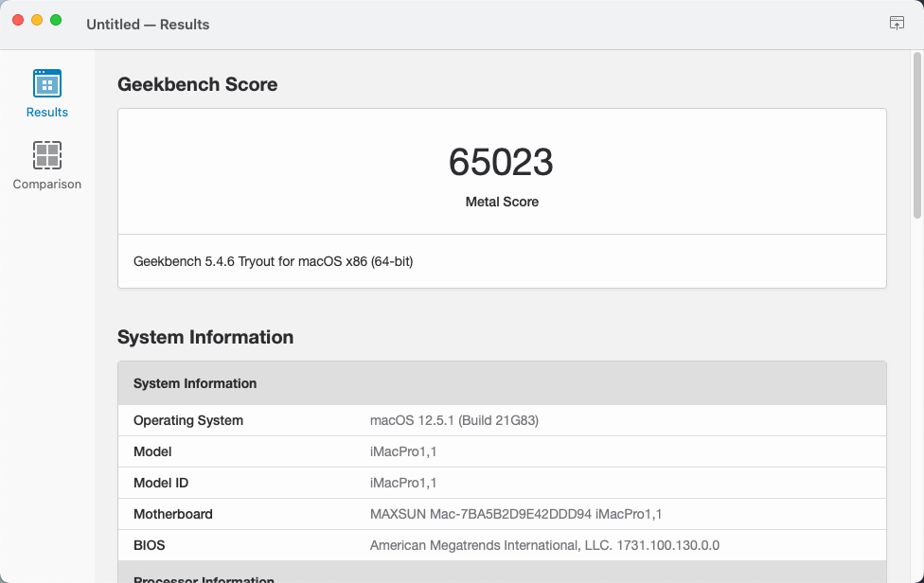Click the upload results icon in title bar

pyautogui.click(x=897, y=23)
